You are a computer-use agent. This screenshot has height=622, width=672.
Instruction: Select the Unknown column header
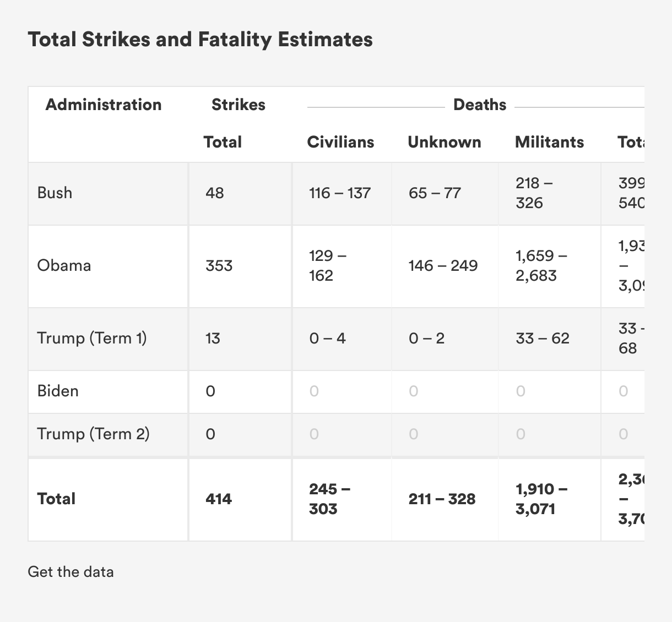[x=444, y=142]
